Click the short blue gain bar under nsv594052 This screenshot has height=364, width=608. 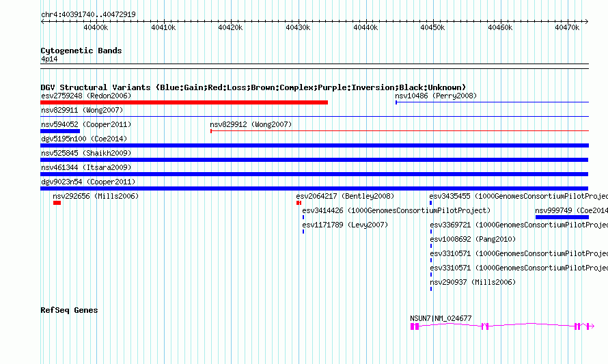[x=60, y=131]
